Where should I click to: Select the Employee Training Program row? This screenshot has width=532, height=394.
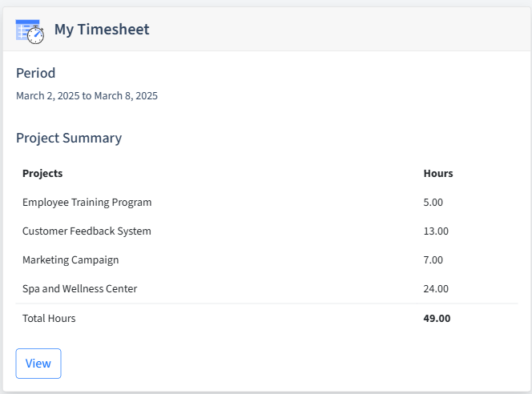tap(267, 202)
